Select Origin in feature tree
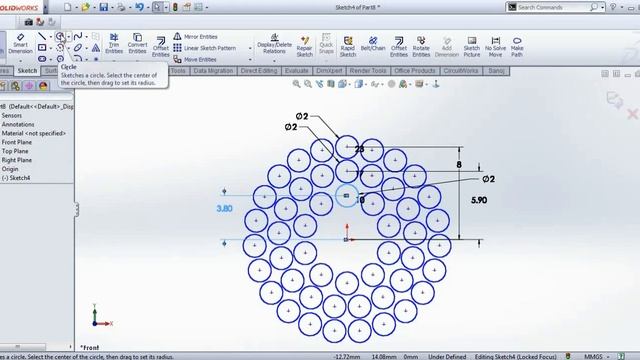Viewport: 640px width, 360px height. (10, 169)
